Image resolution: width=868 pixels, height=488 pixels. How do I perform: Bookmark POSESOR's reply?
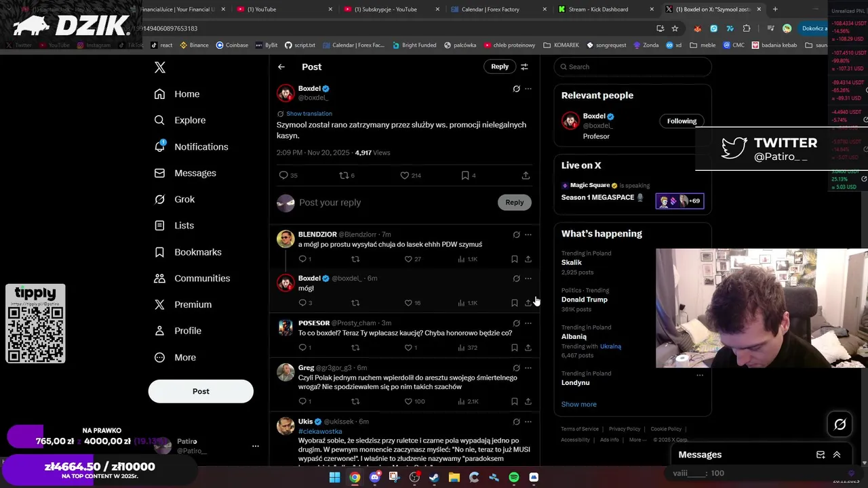pos(515,348)
